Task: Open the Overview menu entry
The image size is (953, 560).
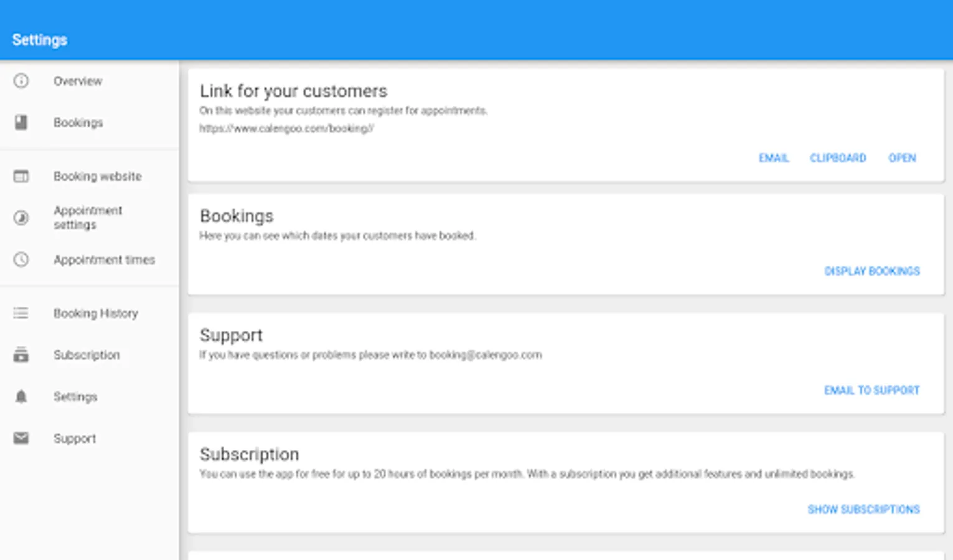Action: 78,81
